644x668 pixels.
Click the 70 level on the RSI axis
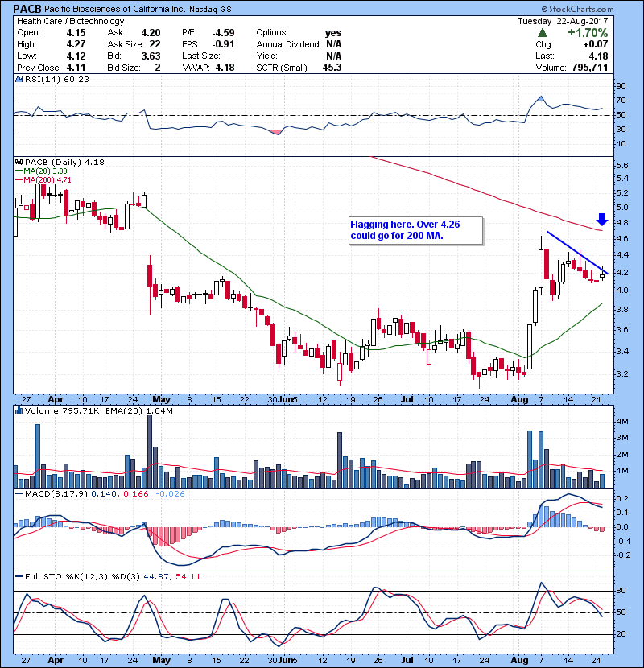click(x=621, y=101)
